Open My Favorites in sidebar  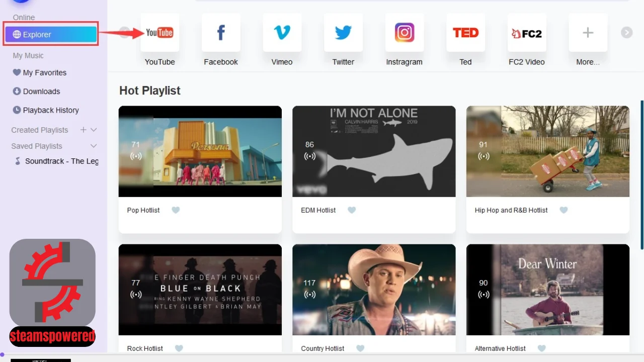pyautogui.click(x=40, y=72)
